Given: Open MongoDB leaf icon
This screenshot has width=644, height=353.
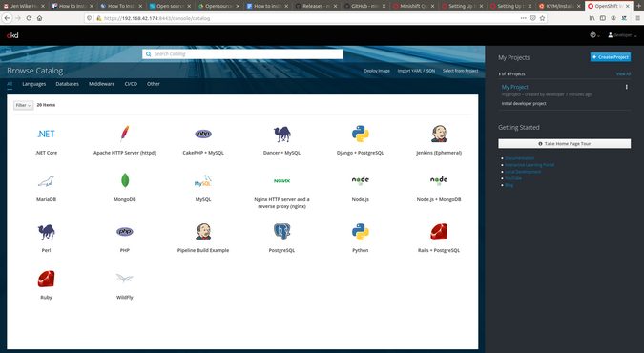Looking at the screenshot, I should [x=125, y=180].
